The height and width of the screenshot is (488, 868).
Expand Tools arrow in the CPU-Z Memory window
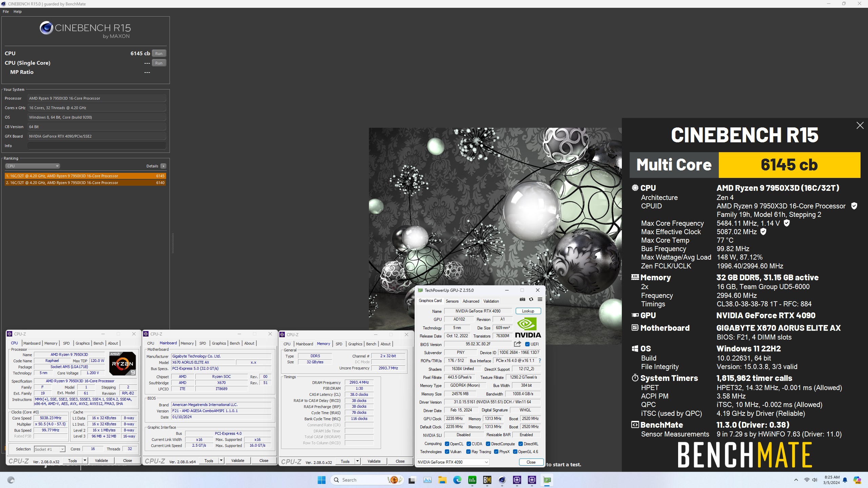click(357, 461)
